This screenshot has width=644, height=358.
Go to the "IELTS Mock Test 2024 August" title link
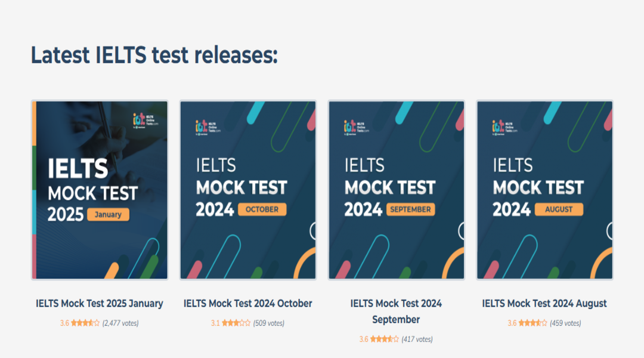point(544,303)
